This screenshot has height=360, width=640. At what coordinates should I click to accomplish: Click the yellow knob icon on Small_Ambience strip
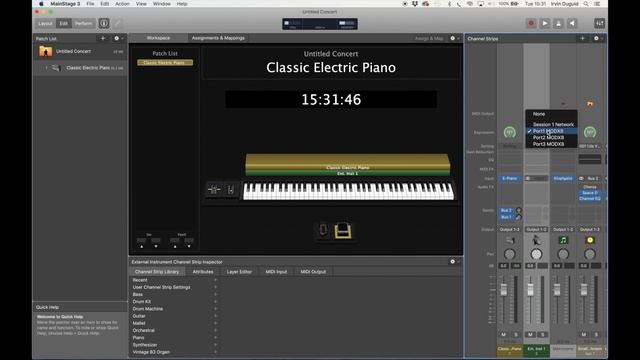(590, 240)
